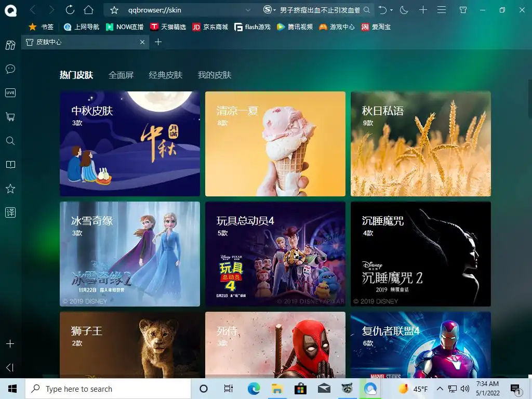Image resolution: width=532 pixels, height=399 pixels.
Task: Open the 狮子王 skin card
Action: [130, 345]
